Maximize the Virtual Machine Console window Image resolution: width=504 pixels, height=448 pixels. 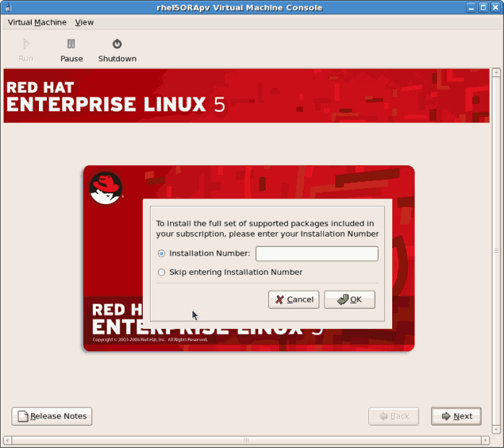[482, 7]
